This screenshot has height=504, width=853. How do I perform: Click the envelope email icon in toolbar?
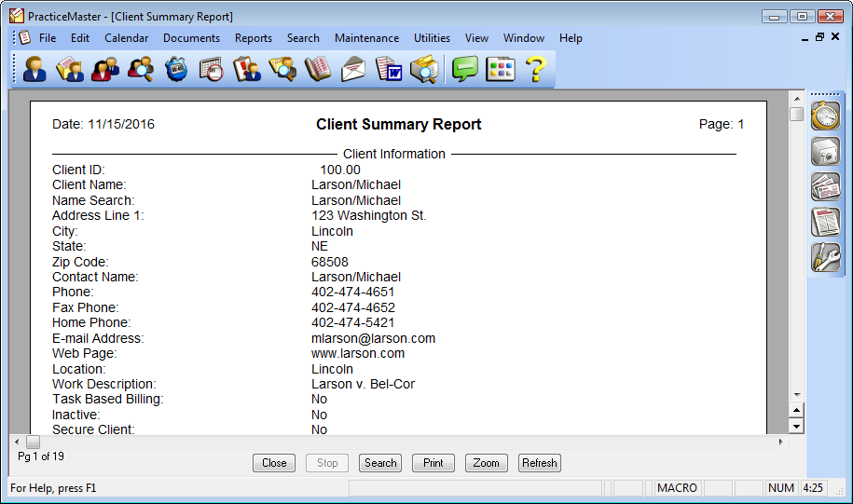(x=353, y=70)
